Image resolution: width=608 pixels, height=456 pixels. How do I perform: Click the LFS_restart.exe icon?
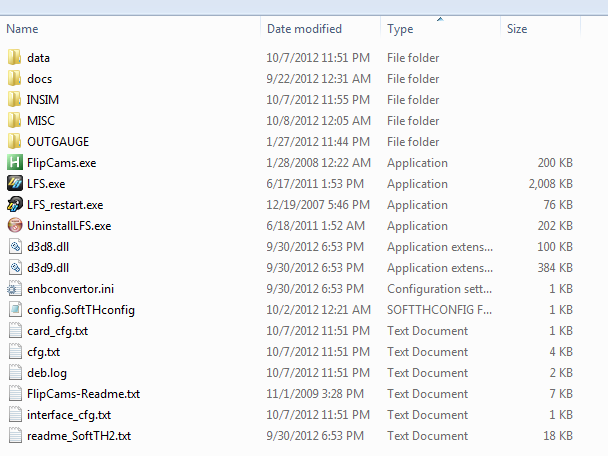tap(15, 204)
